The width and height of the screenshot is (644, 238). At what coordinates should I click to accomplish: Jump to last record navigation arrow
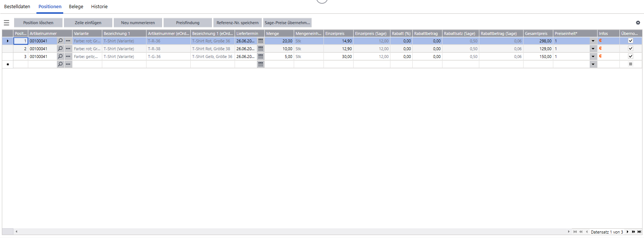pos(639,232)
